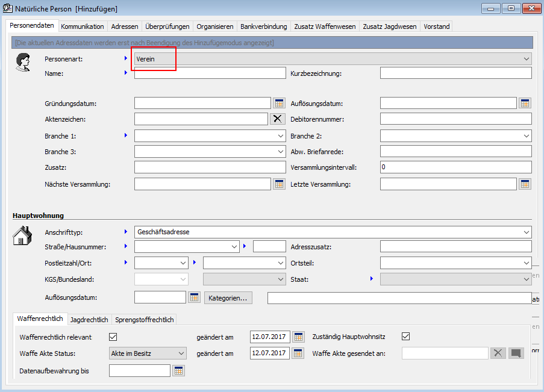Open the Auflösungsdatum calendar at top right
544x392 pixels.
(525, 104)
